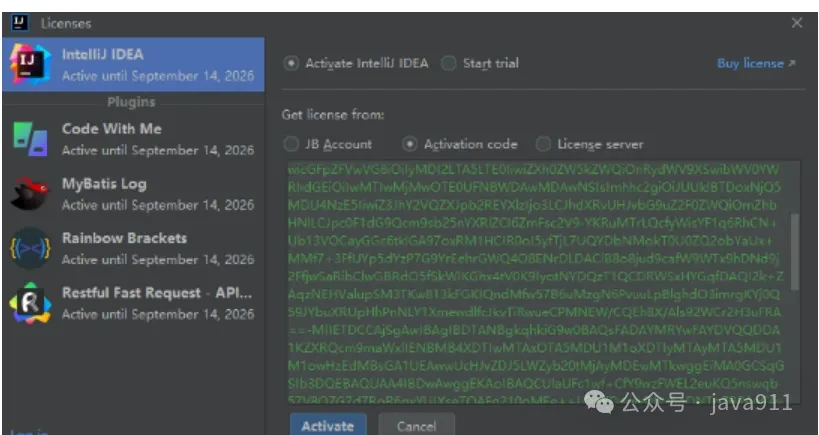Open the Code With Me license entry
Image resolution: width=819 pixels, height=435 pixels.
[x=133, y=139]
